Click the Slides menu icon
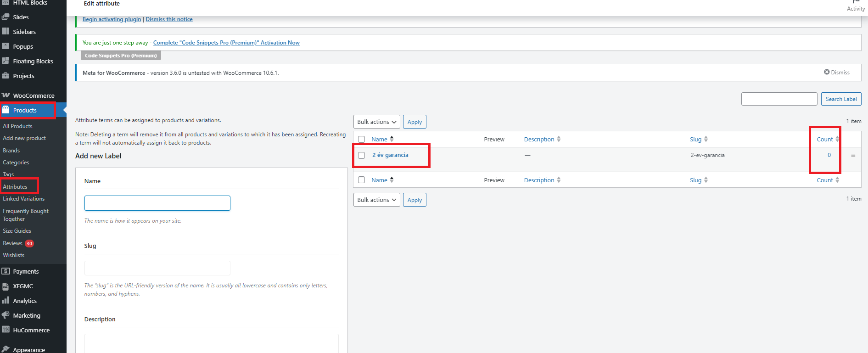The image size is (868, 353). pos(6,17)
